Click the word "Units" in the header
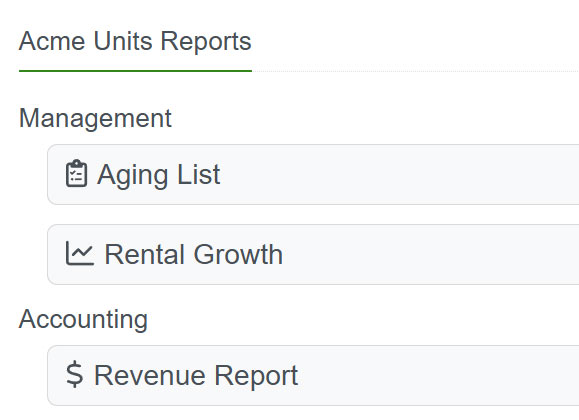579x420 pixels. pos(123,41)
